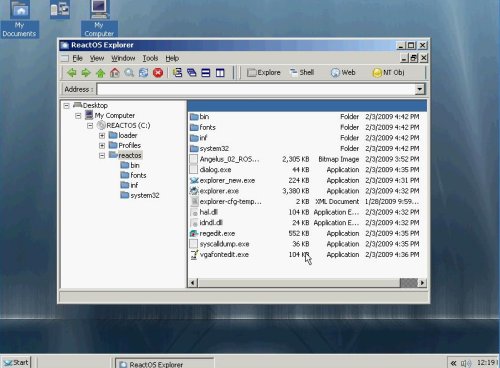The image size is (500, 368).
Task: Collapse the My Computer tree node
Action: pyautogui.click(x=78, y=116)
